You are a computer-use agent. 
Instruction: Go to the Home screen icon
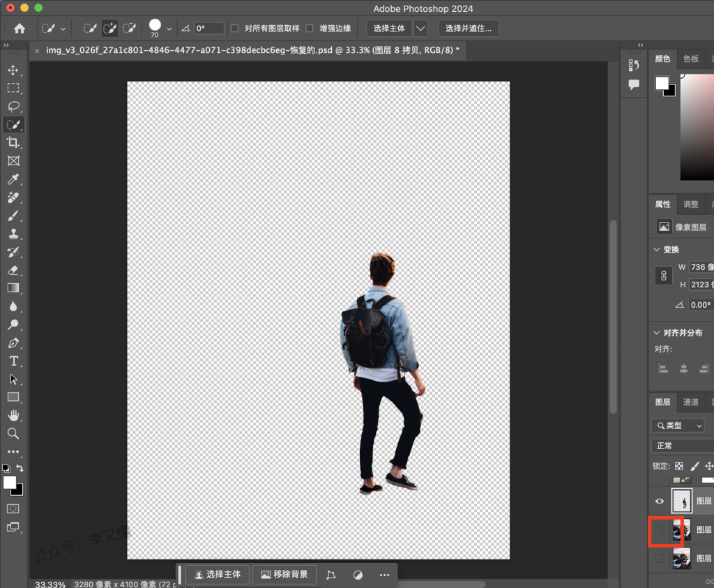tap(19, 28)
